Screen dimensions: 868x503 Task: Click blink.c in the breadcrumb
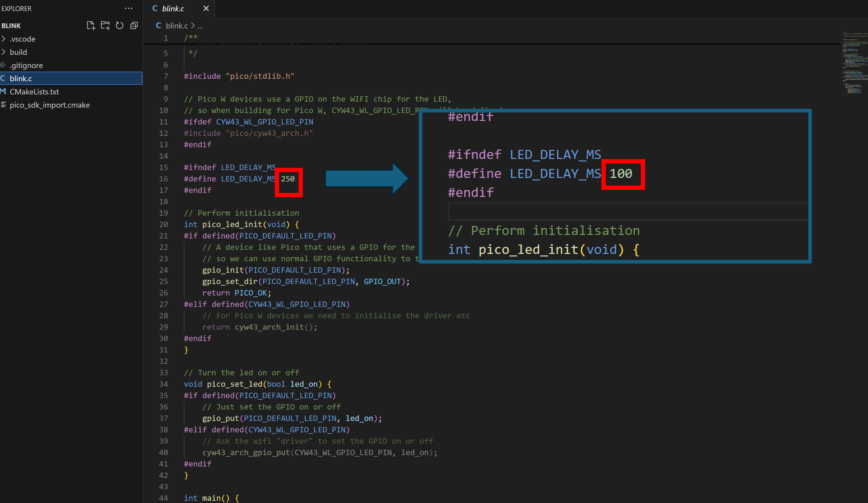(177, 26)
